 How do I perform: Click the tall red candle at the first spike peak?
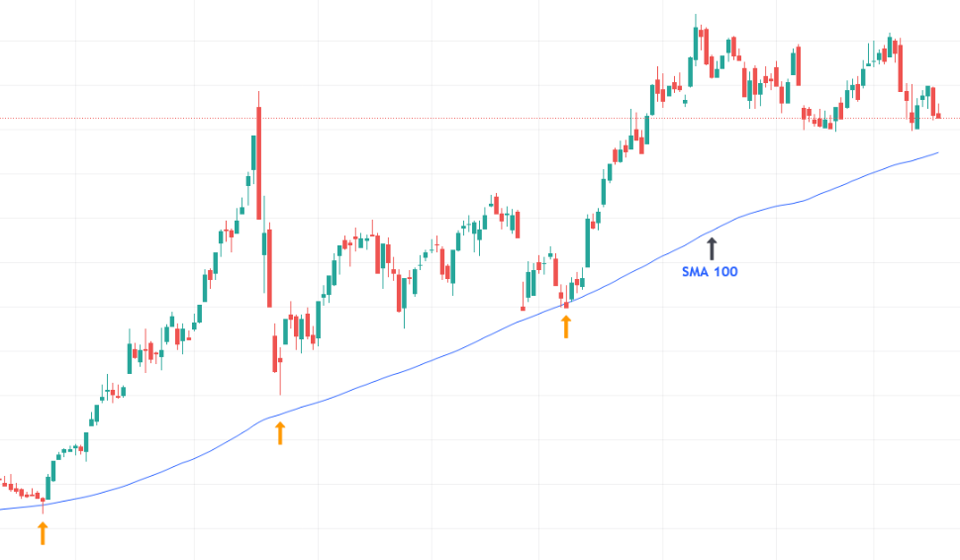[x=258, y=161]
